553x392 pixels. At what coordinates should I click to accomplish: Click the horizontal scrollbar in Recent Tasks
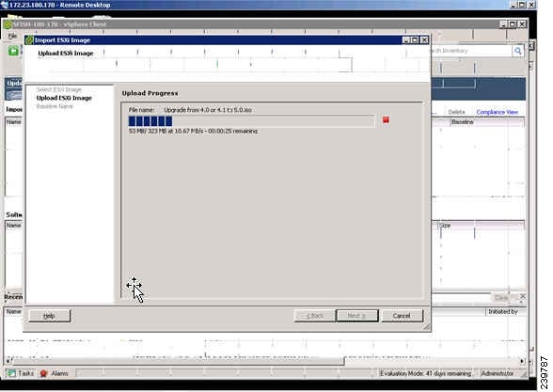178,361
